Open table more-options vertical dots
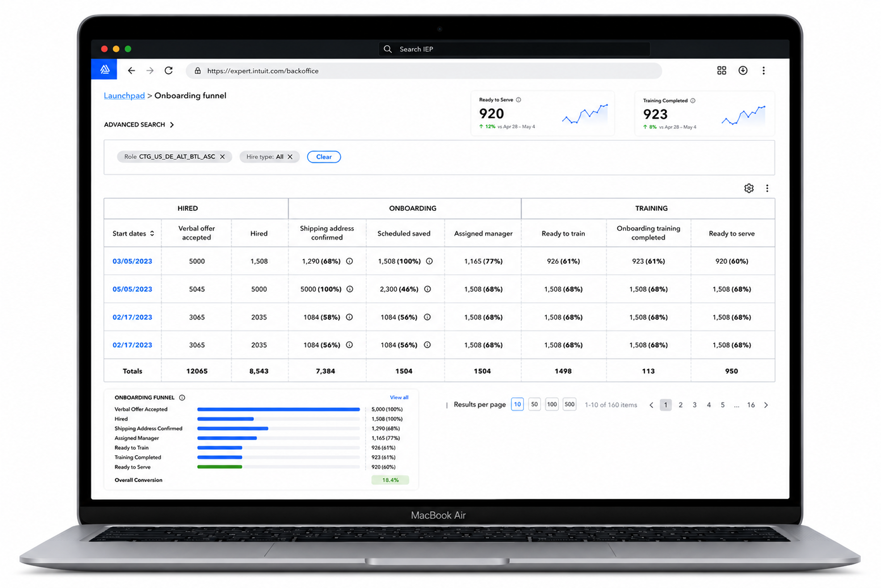This screenshot has width=881, height=588. tap(767, 188)
